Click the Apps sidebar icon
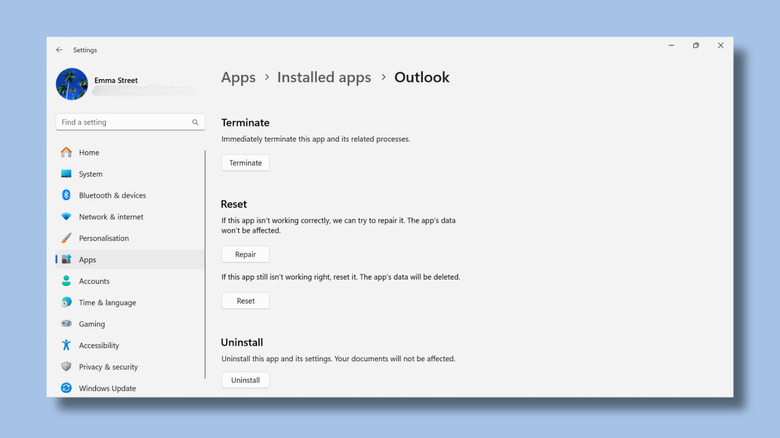Image resolution: width=780 pixels, height=438 pixels. point(66,259)
